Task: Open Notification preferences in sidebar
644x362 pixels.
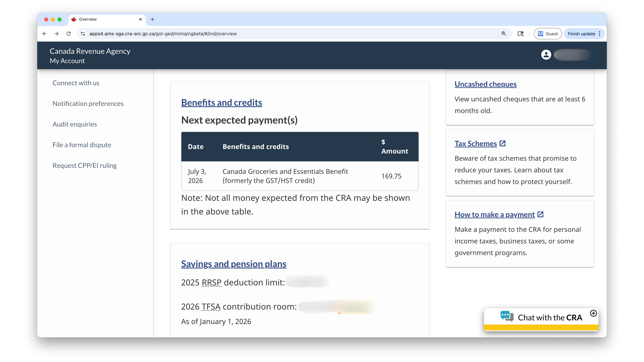Action: pos(88,103)
